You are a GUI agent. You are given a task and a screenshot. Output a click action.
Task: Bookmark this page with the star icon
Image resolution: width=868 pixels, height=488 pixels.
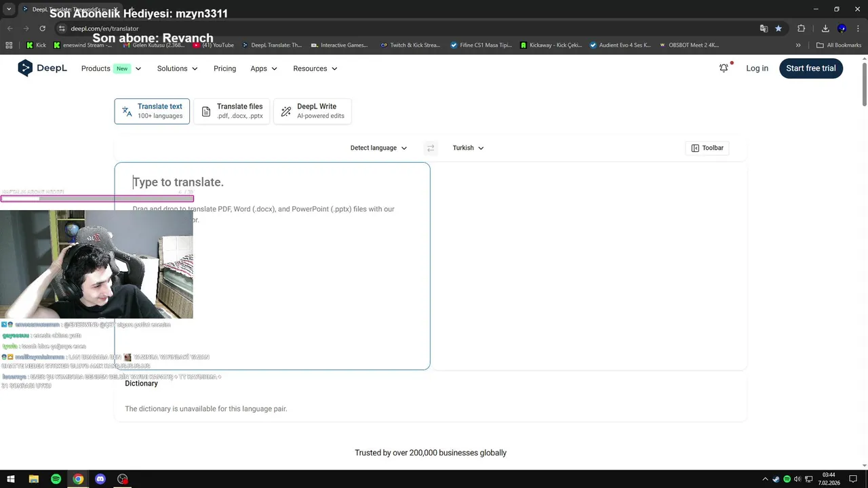pos(778,28)
